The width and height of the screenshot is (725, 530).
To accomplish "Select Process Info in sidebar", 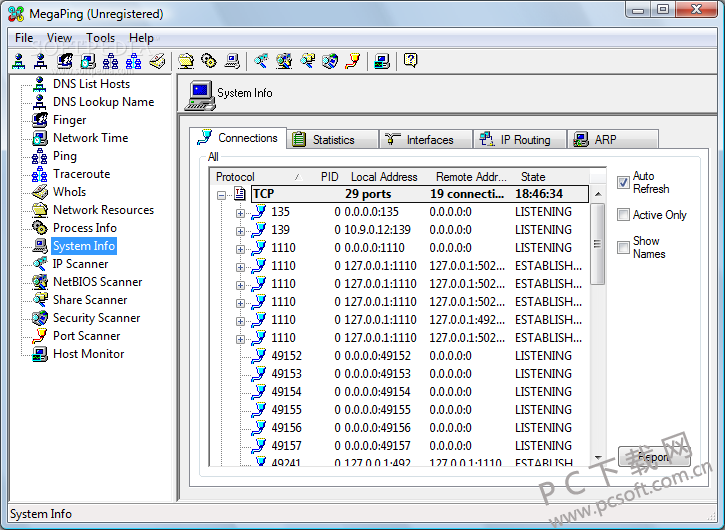I will coord(85,228).
